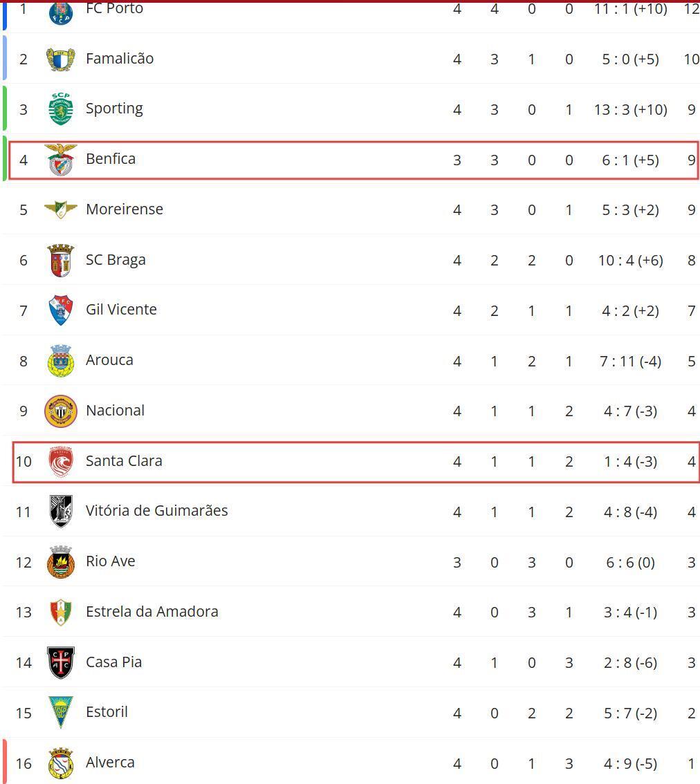Click the Gil Vicente shield logo
700x784 pixels.
point(61,310)
